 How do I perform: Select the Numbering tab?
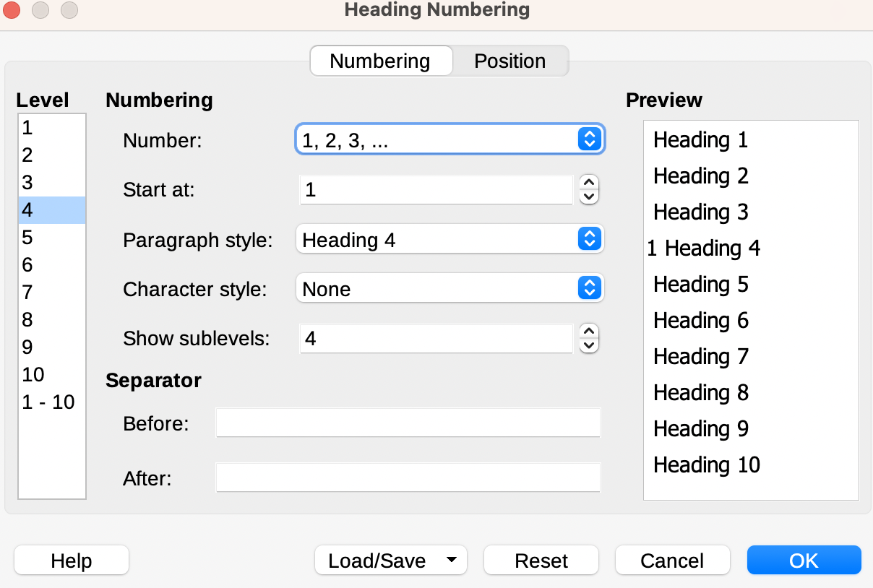tap(380, 61)
